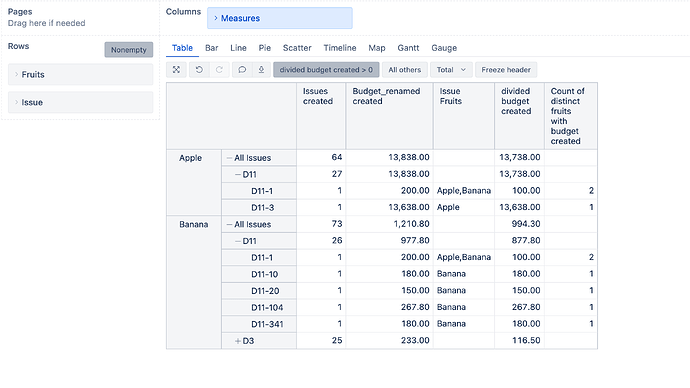Click the Issue Fruits column header
Screen dimensions: 690x388
click(x=464, y=116)
